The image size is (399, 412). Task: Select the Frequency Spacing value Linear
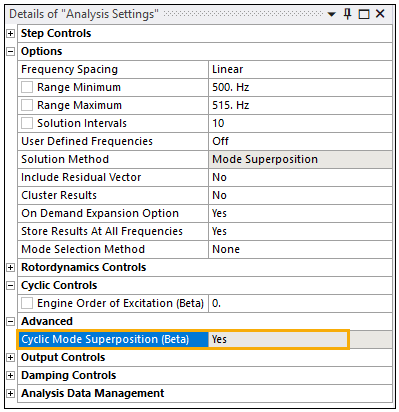point(300,69)
